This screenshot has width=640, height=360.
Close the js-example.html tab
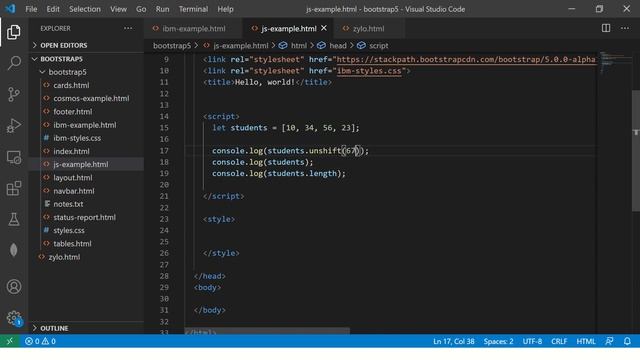point(324,28)
